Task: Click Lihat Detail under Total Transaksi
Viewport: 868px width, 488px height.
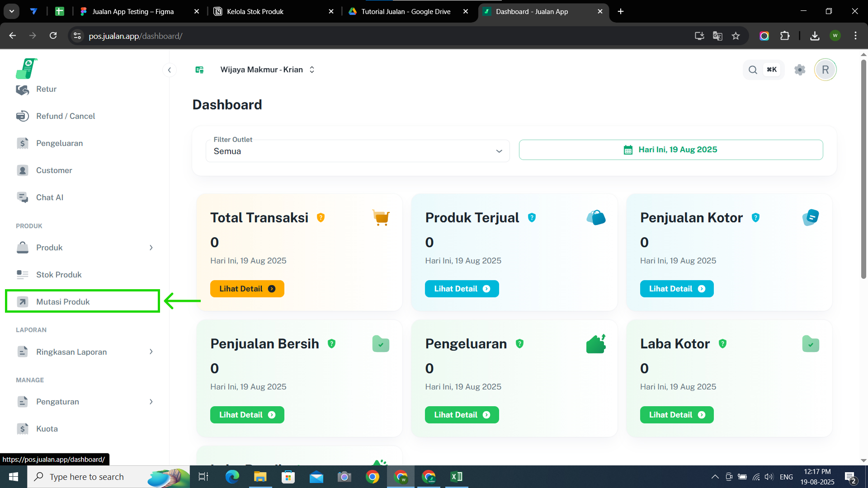Action: [247, 289]
